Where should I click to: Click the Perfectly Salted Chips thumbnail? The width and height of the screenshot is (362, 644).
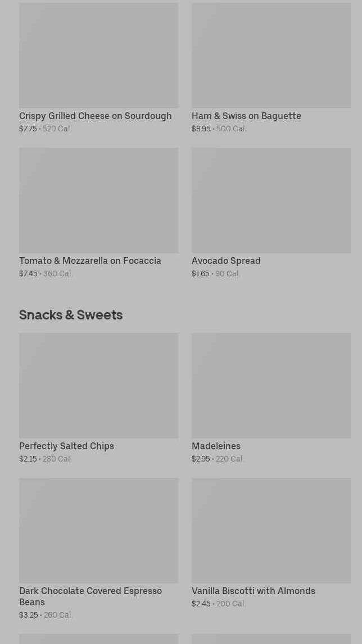98,385
